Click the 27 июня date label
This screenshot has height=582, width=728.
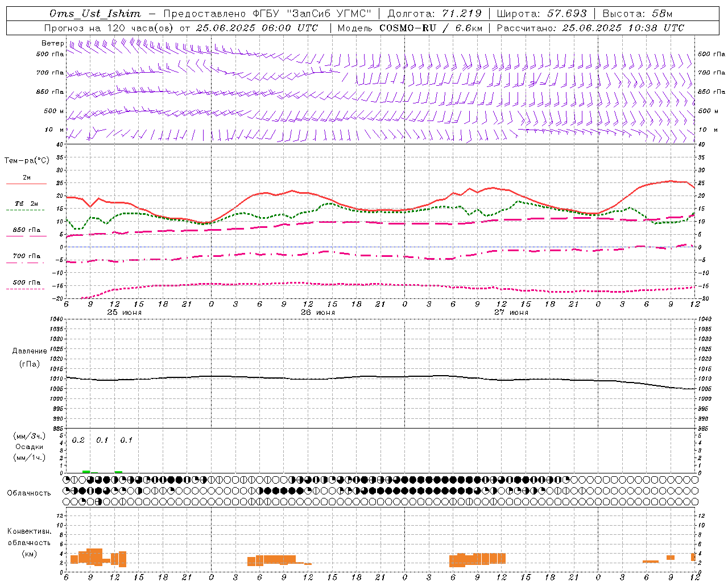pos(511,312)
